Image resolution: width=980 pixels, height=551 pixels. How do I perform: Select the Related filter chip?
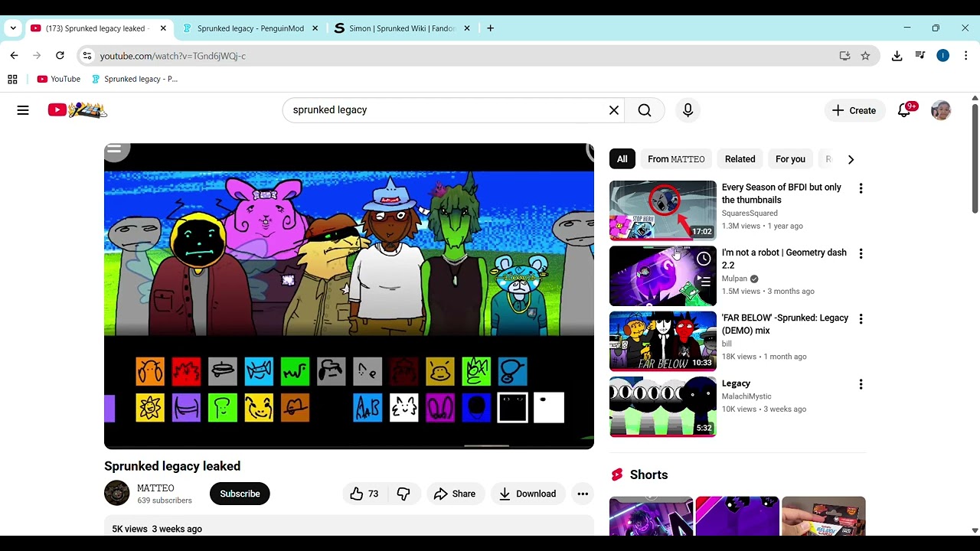740,159
